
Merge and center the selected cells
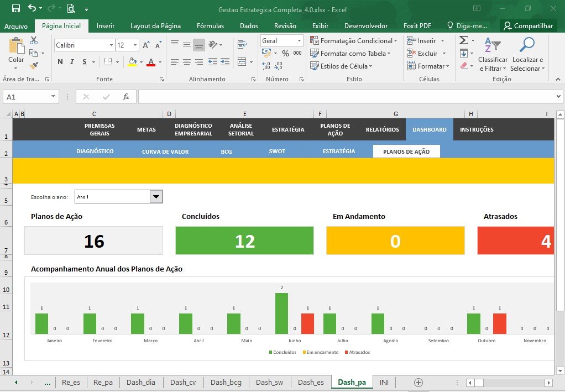242,61
